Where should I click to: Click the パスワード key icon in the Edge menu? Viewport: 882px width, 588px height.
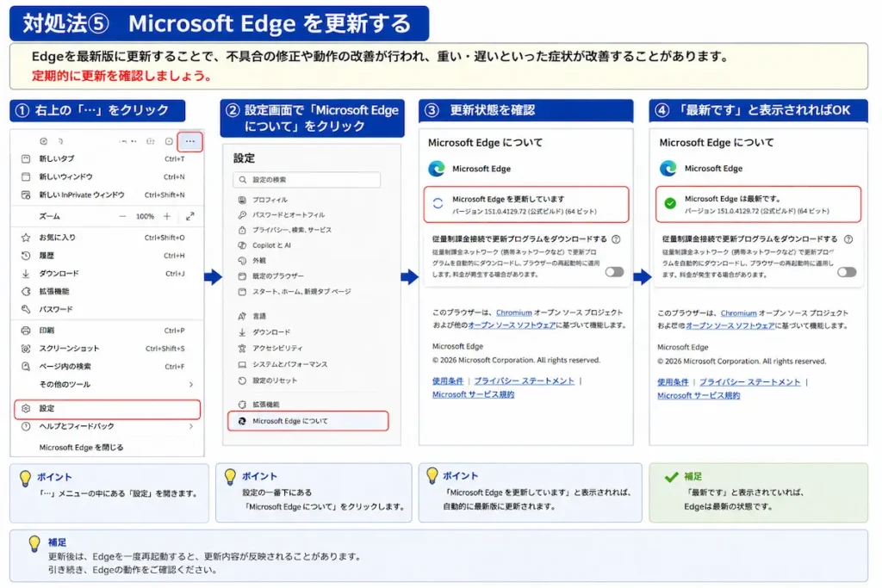tap(26, 309)
